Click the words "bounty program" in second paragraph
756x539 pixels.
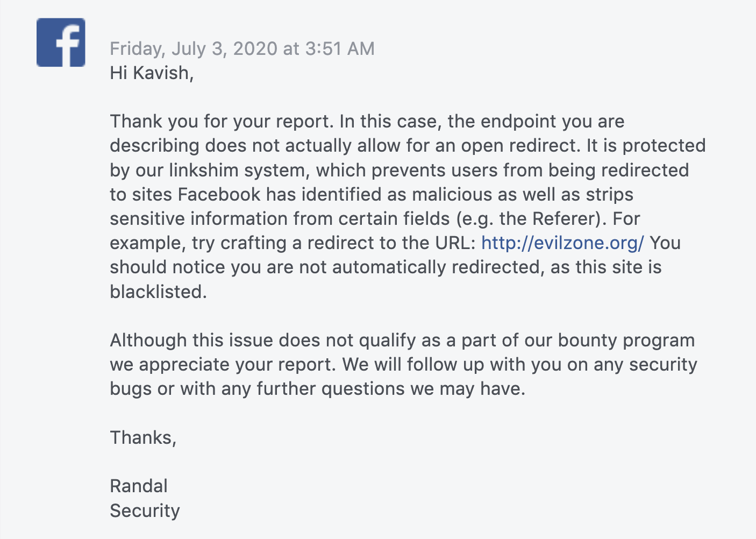[626, 341]
